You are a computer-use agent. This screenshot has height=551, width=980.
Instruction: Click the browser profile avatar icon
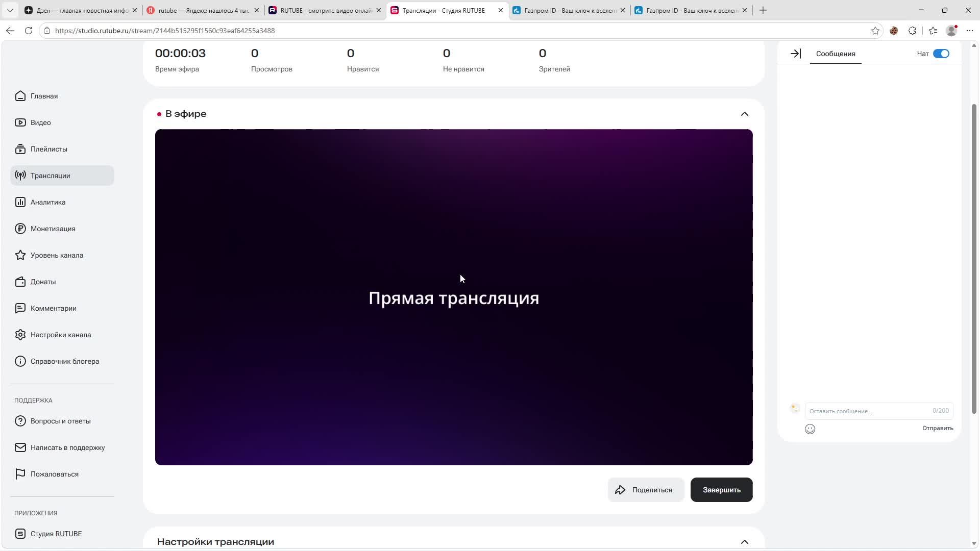pyautogui.click(x=951, y=31)
